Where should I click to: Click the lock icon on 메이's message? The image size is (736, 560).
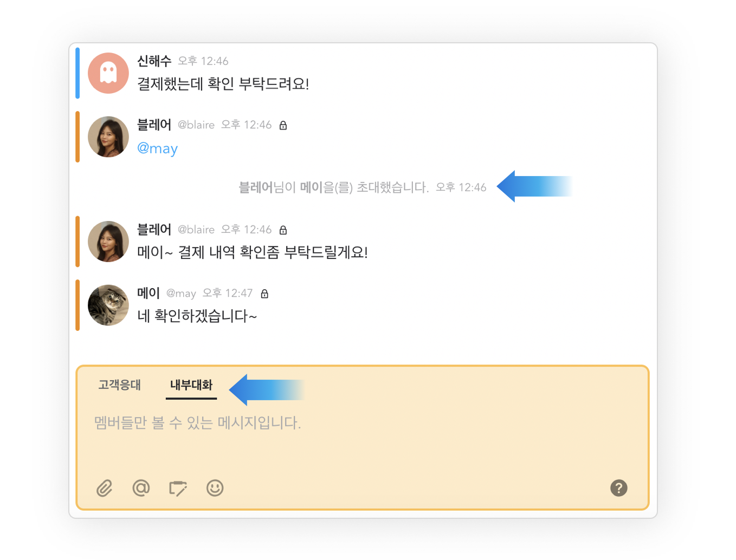(264, 294)
